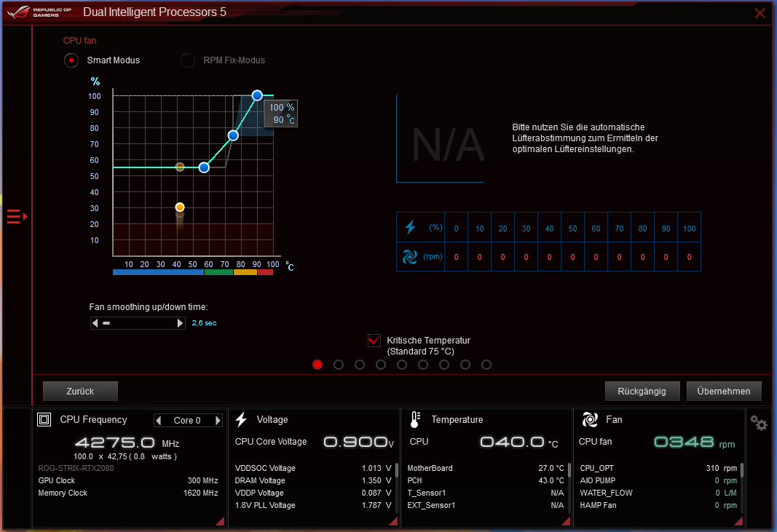Click the ROG-STRIX-RTX2080 label

coord(76,468)
